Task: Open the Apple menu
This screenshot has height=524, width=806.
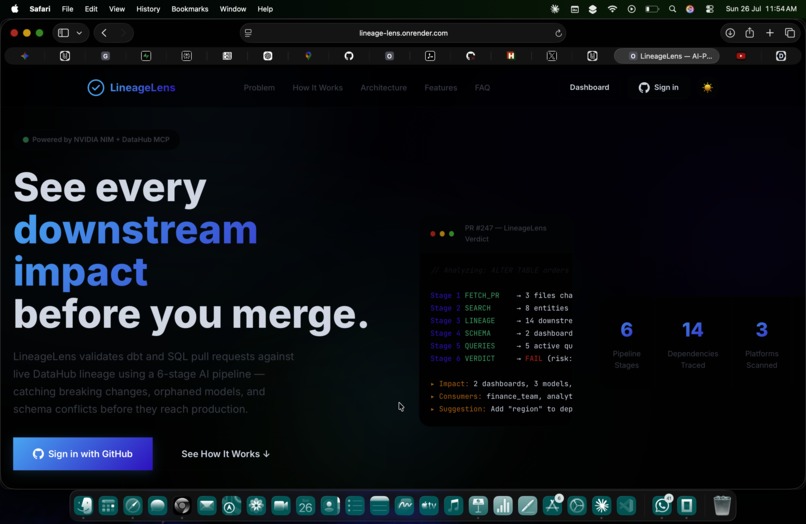Action: 15,9
